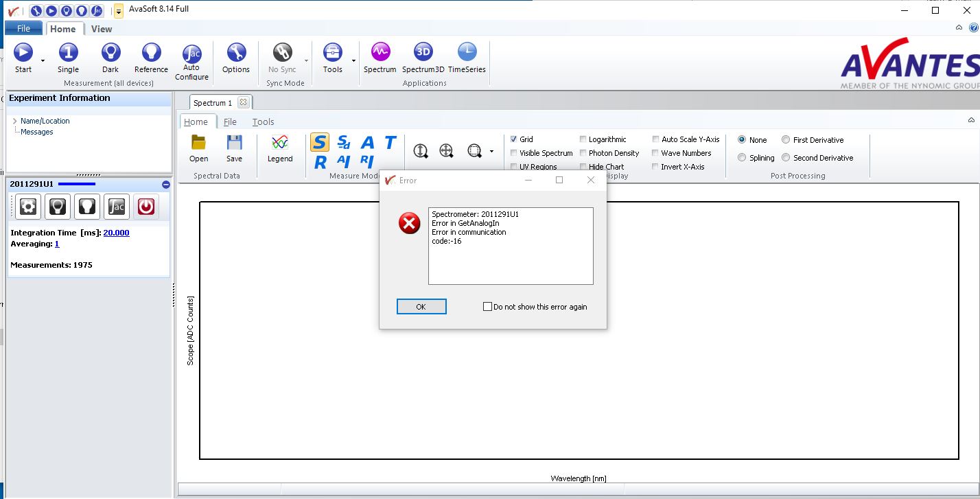This screenshot has width=980, height=499.
Task: Open the Start button dropdown arrow
Action: point(43,60)
